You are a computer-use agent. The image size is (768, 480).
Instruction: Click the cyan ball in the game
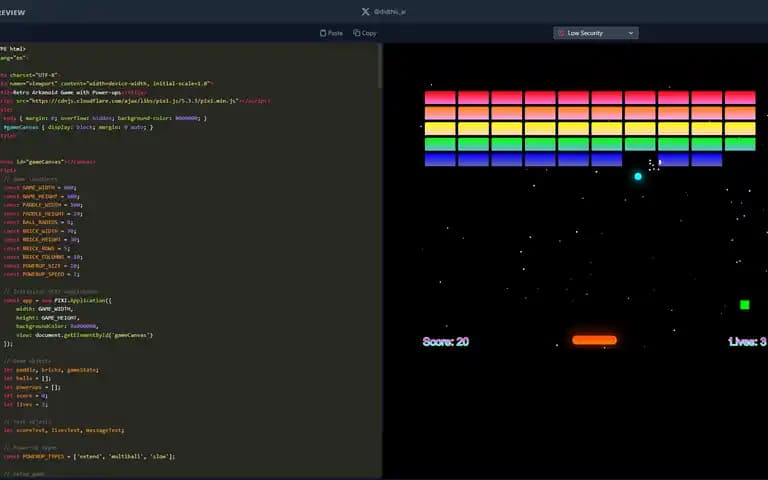(638, 176)
